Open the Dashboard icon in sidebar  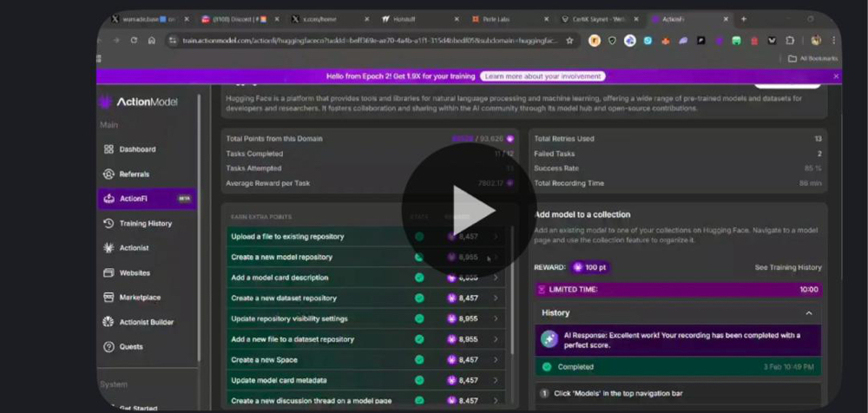pyautogui.click(x=108, y=149)
